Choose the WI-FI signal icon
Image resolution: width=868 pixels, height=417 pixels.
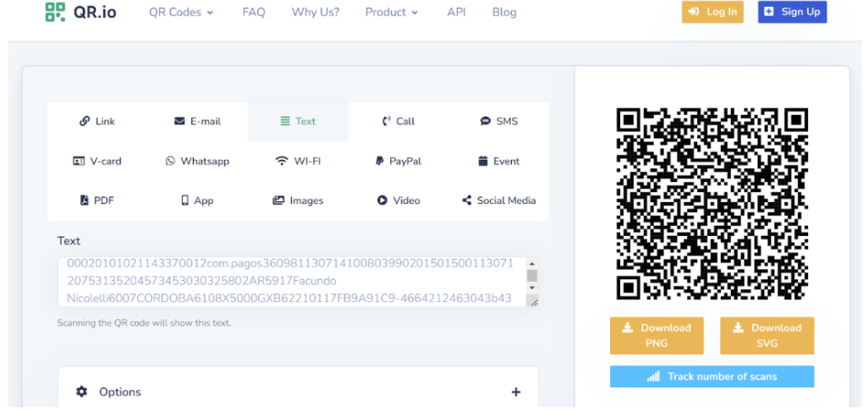click(282, 161)
